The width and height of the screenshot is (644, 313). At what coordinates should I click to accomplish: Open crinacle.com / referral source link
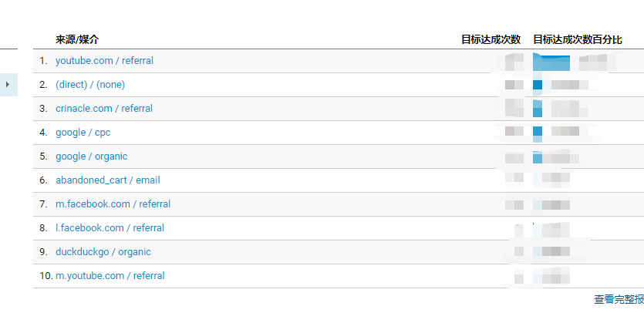pyautogui.click(x=104, y=109)
